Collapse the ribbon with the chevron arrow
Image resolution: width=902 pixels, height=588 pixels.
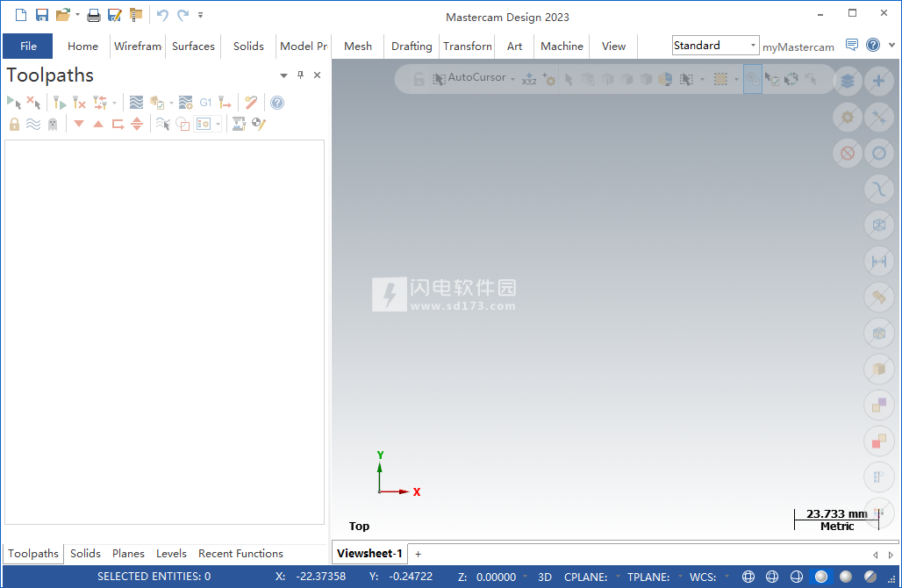click(x=891, y=45)
